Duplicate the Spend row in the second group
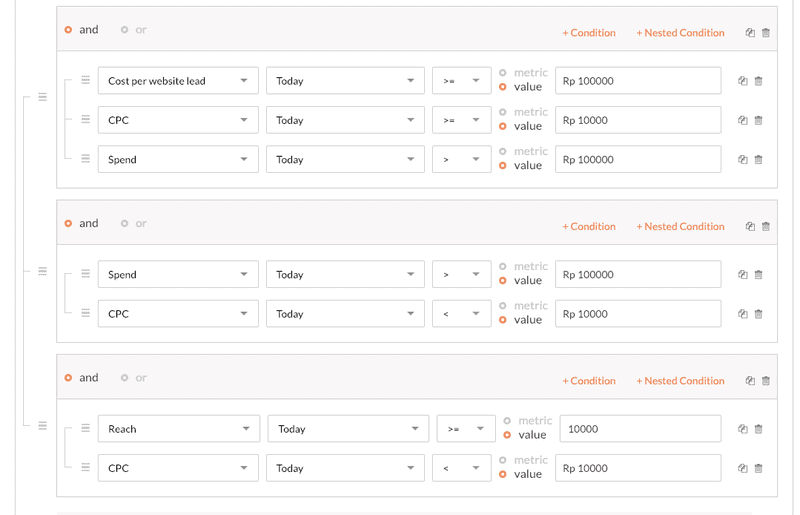 pyautogui.click(x=743, y=275)
